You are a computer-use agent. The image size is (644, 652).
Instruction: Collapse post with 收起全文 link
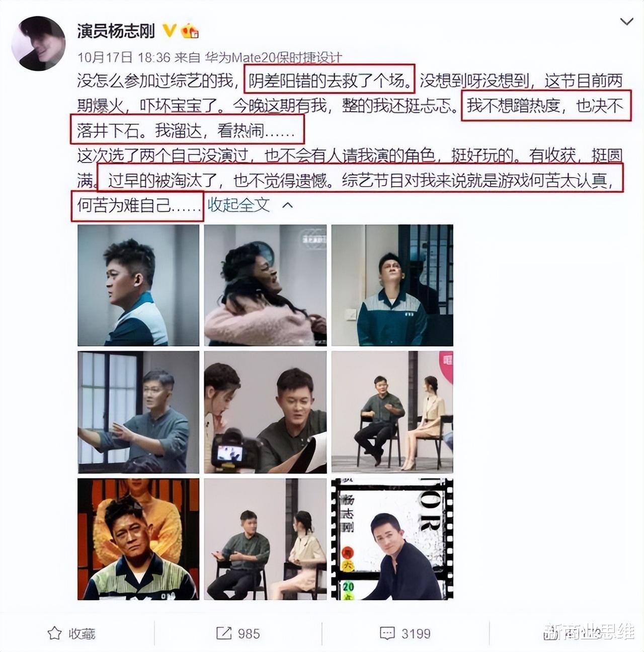click(x=239, y=205)
